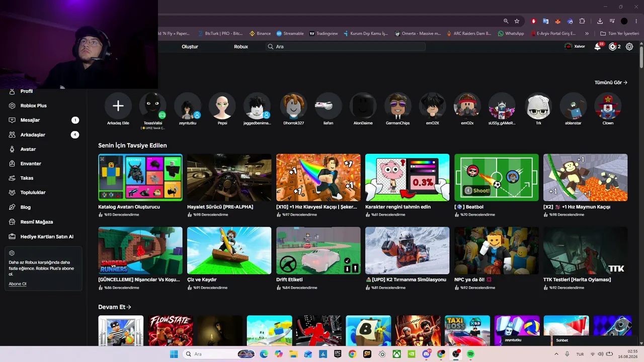Open the Roblox settings gear
This screenshot has width=644, height=362.
coord(629,47)
